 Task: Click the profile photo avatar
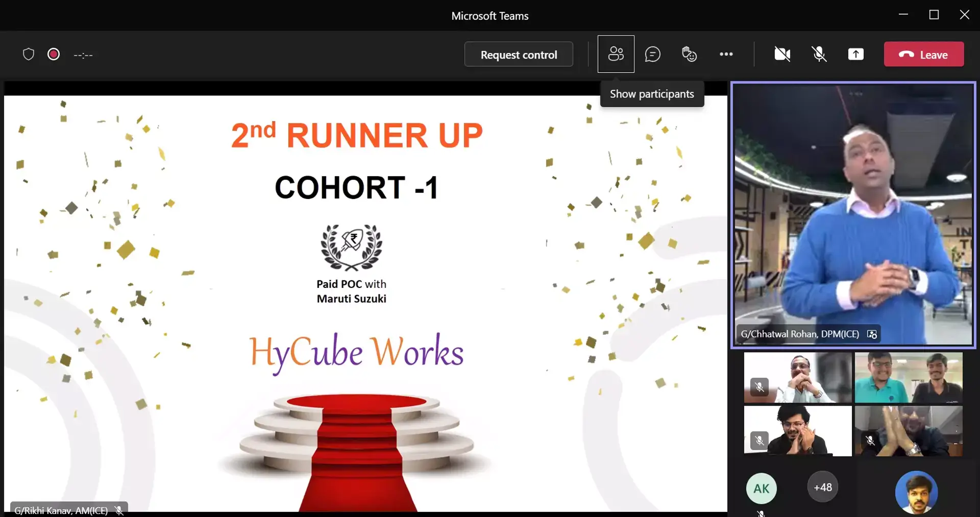click(x=916, y=493)
